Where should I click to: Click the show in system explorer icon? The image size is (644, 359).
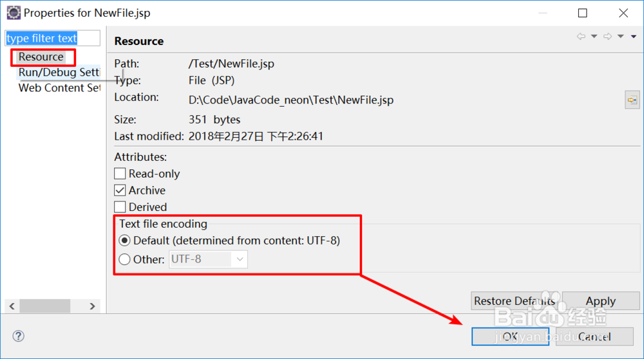(x=632, y=100)
